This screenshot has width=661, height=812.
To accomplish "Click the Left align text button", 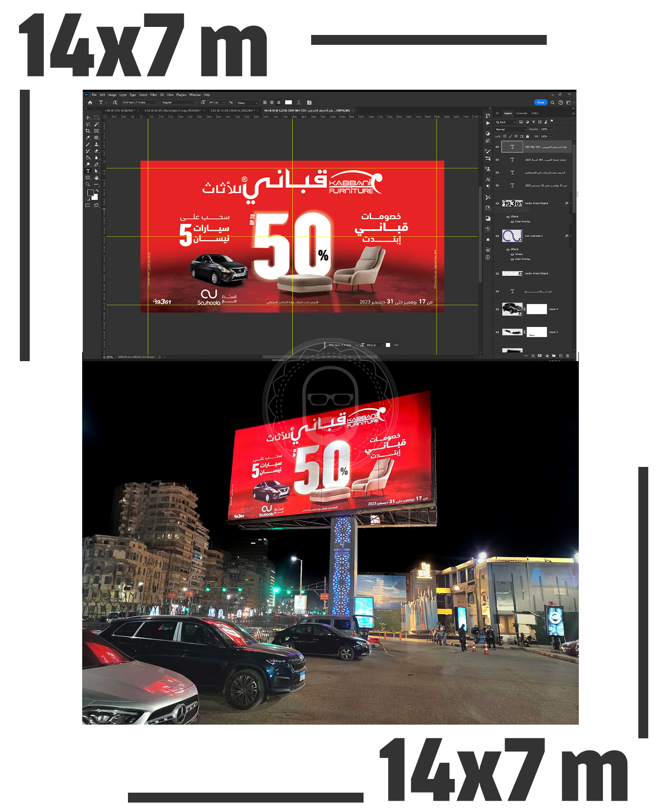I will (x=265, y=102).
